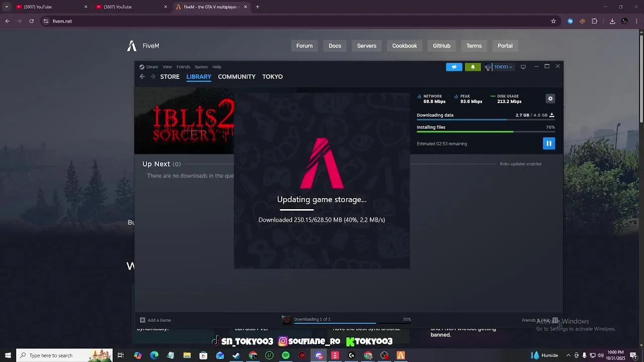Open the Portal link on FiveM site
644x362 pixels.
505,46
